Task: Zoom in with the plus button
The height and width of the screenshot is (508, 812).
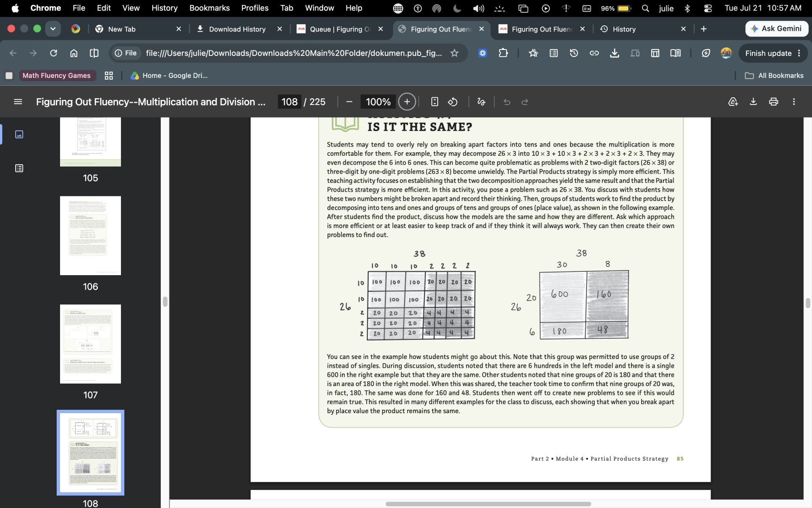Action: 407,102
